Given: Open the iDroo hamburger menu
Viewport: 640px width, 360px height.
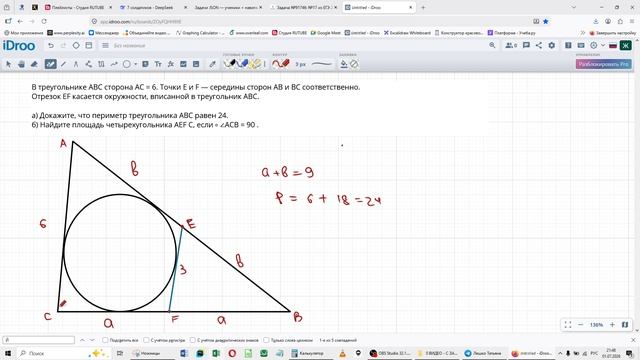Looking at the screenshot, I should coord(105,46).
